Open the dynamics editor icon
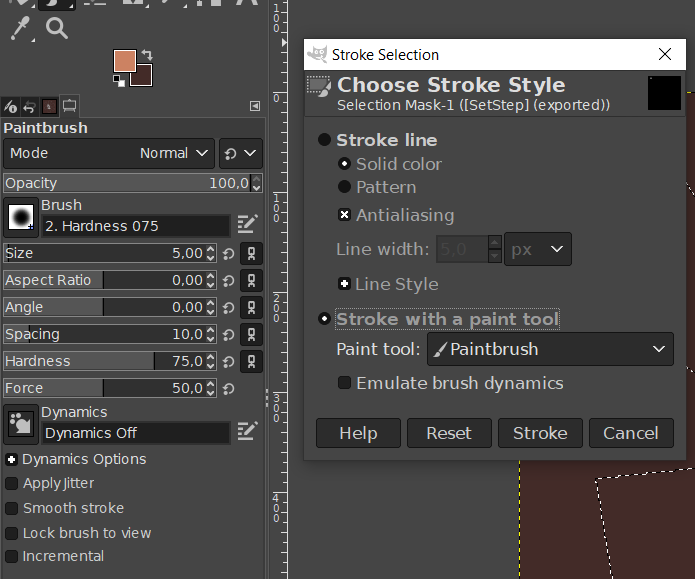The image size is (695, 579). pyautogui.click(x=247, y=431)
